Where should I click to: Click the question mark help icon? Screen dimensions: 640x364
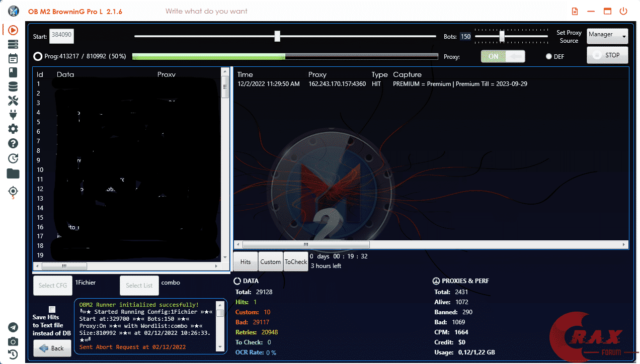click(x=13, y=143)
